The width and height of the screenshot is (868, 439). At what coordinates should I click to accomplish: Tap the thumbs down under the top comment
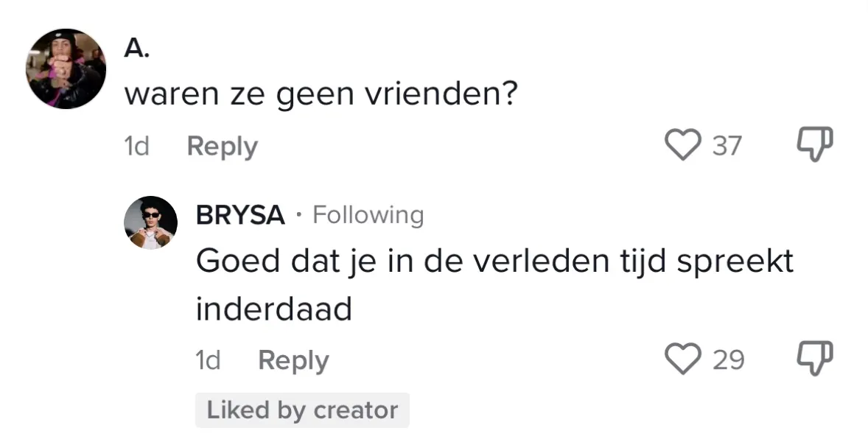[x=813, y=144]
